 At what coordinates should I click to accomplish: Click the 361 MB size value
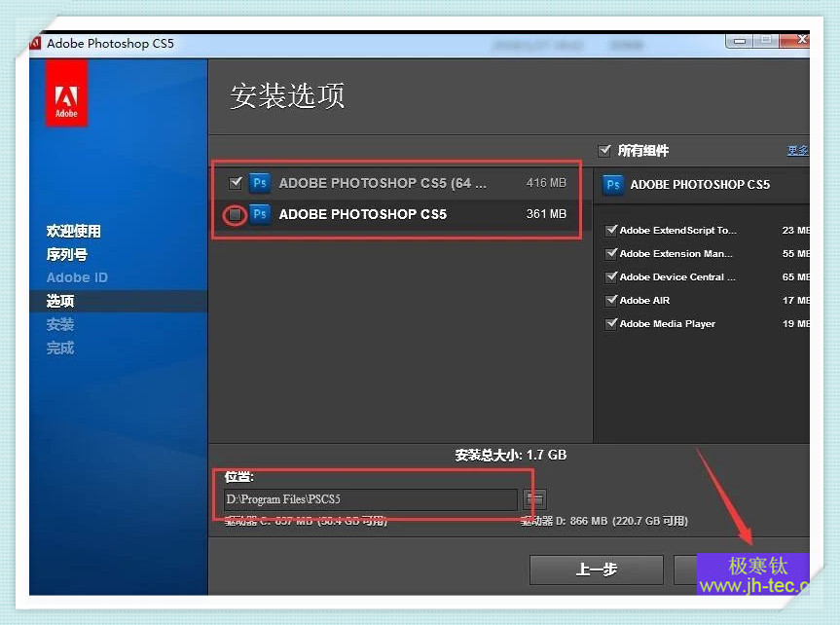pos(546,214)
